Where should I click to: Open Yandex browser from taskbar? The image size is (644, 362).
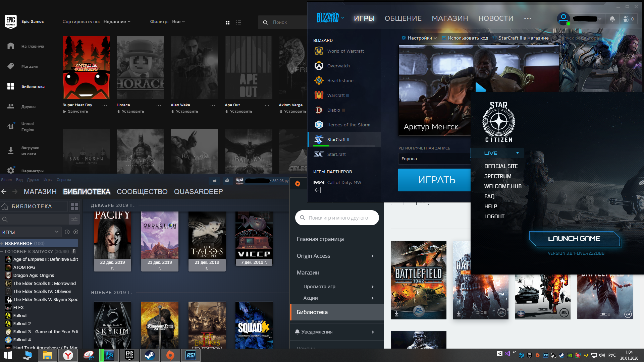68,355
